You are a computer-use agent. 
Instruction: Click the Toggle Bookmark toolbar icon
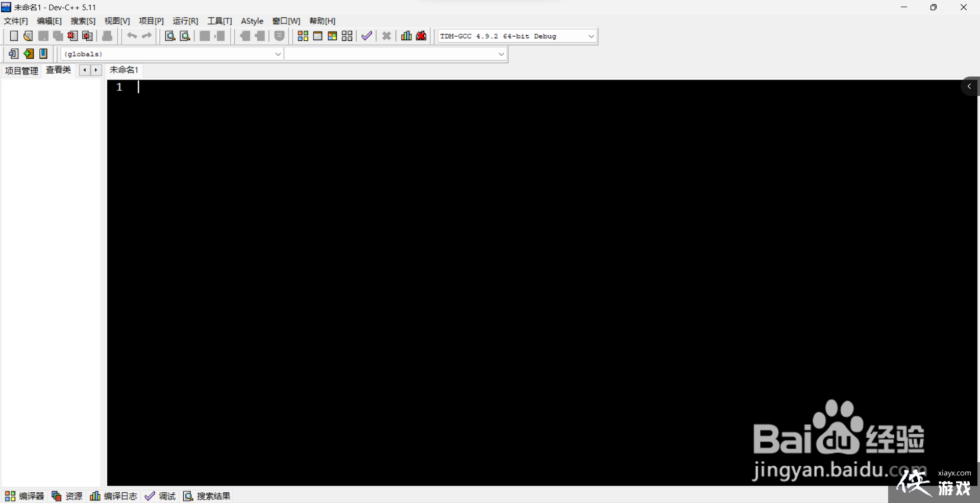[x=245, y=36]
